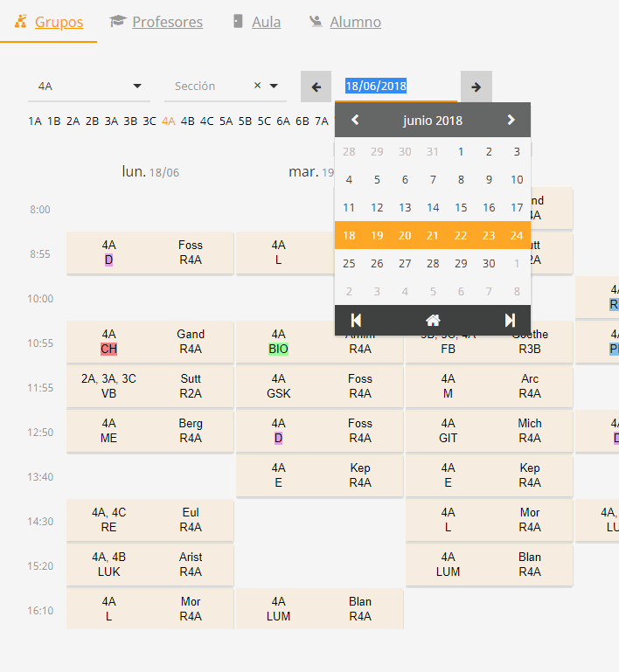The height and width of the screenshot is (672, 619).
Task: Show previous month in calendar
Action: tap(355, 120)
